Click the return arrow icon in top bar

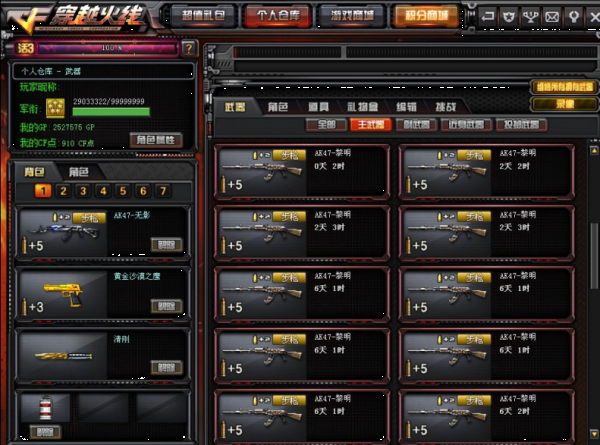(488, 17)
